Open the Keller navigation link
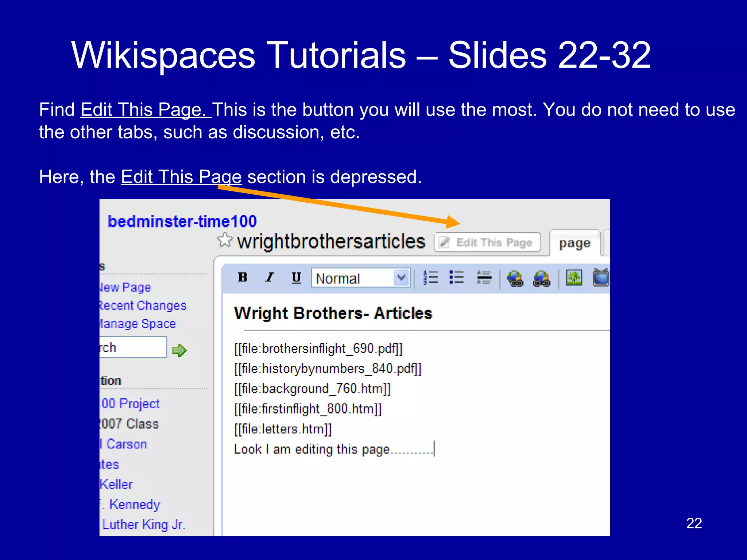 pyautogui.click(x=116, y=485)
